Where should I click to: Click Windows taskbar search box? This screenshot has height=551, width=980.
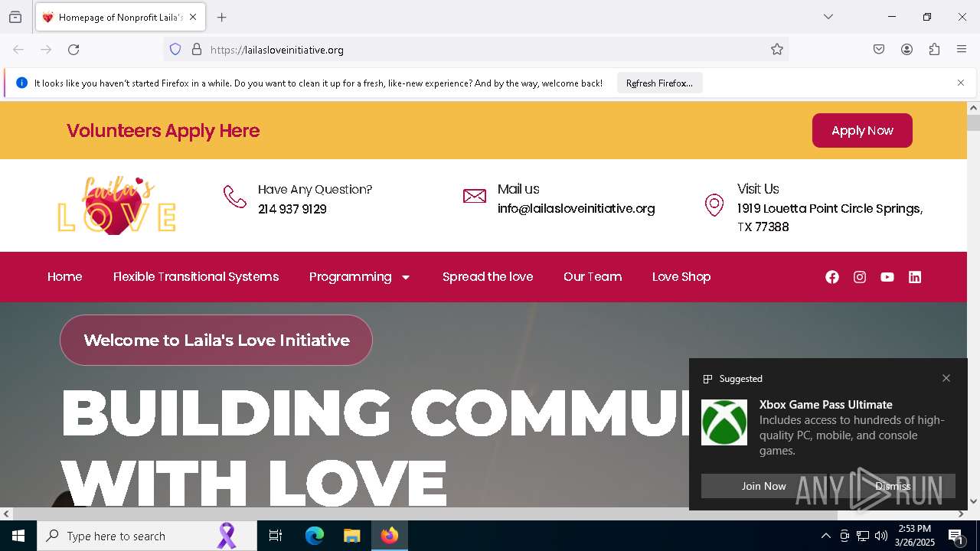(x=147, y=536)
